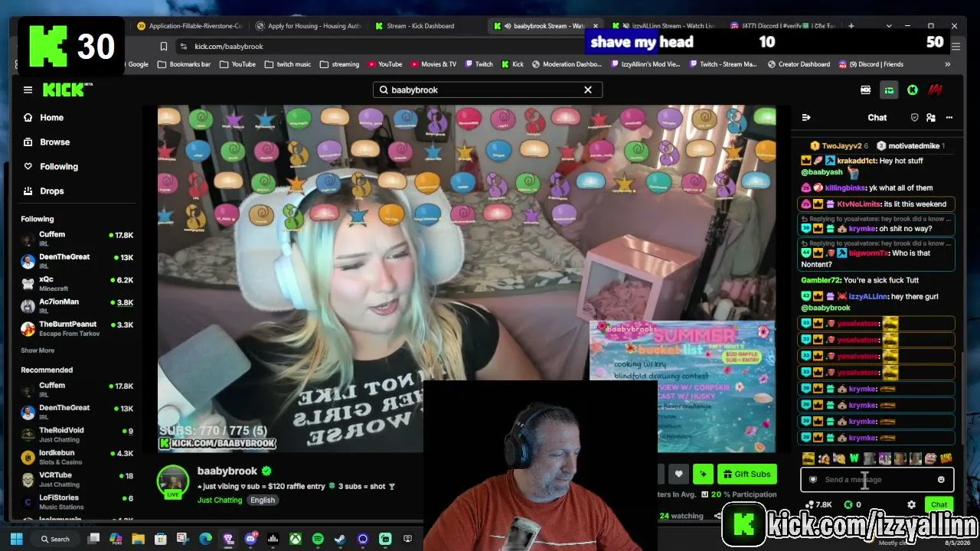Open Creator Dashboard bookmark
This screenshot has height=551, width=980.
pos(799,64)
